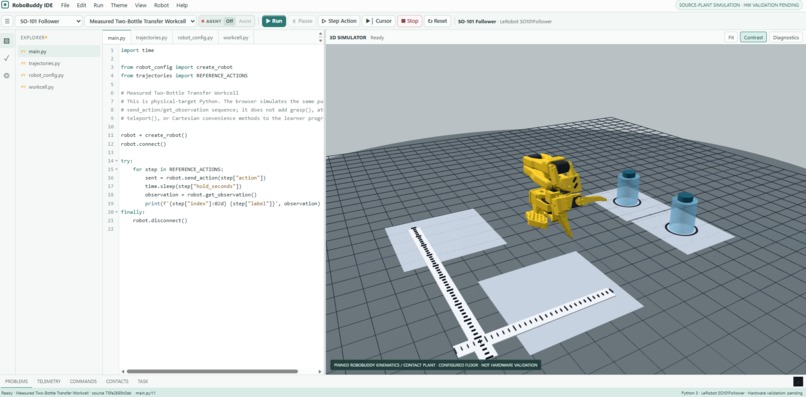Screen dimensions: 806x397
Task: Switch to the robot_config.py editor tab
Action: (195, 38)
